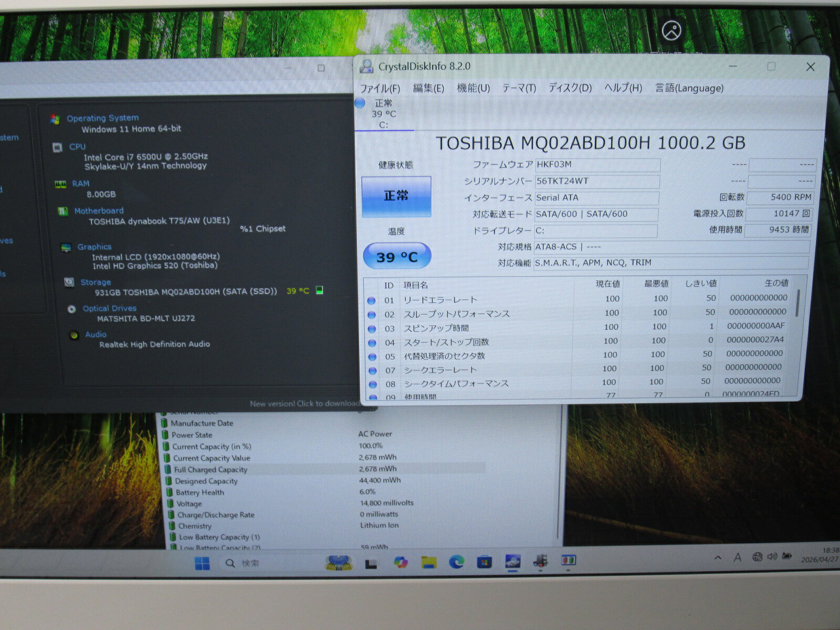Viewport: 840px width, 630px height.
Task: Click the power-on count value 10147 回
Action: pyautogui.click(x=779, y=214)
